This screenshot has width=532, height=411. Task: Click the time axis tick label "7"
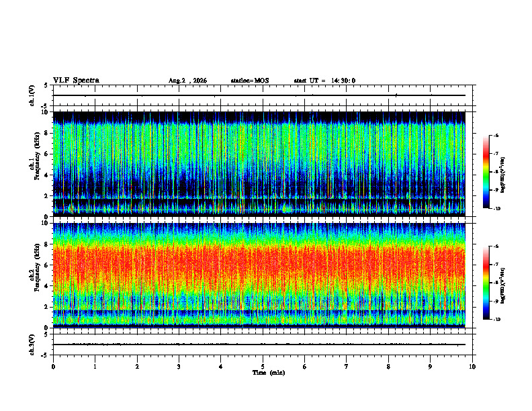coord(347,367)
